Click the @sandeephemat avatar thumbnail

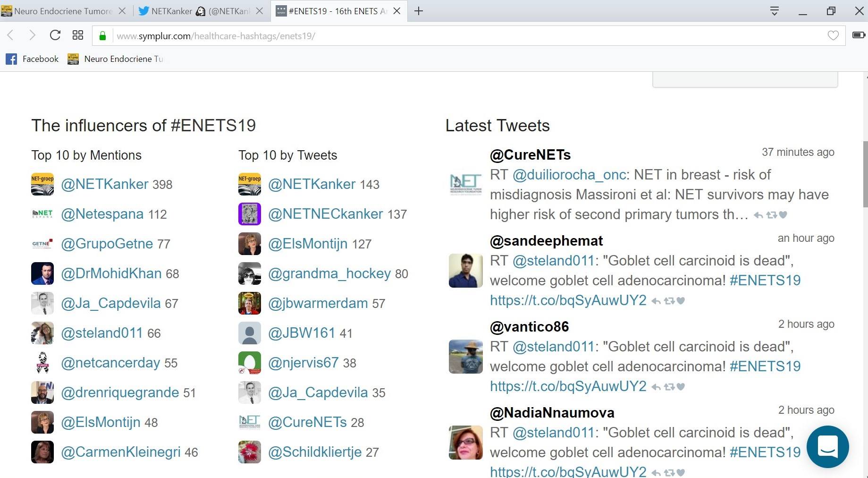(x=466, y=271)
